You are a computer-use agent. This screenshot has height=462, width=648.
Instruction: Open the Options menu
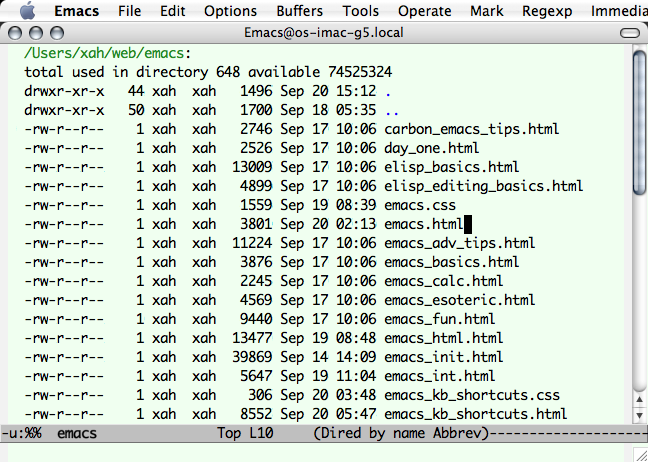pyautogui.click(x=230, y=11)
